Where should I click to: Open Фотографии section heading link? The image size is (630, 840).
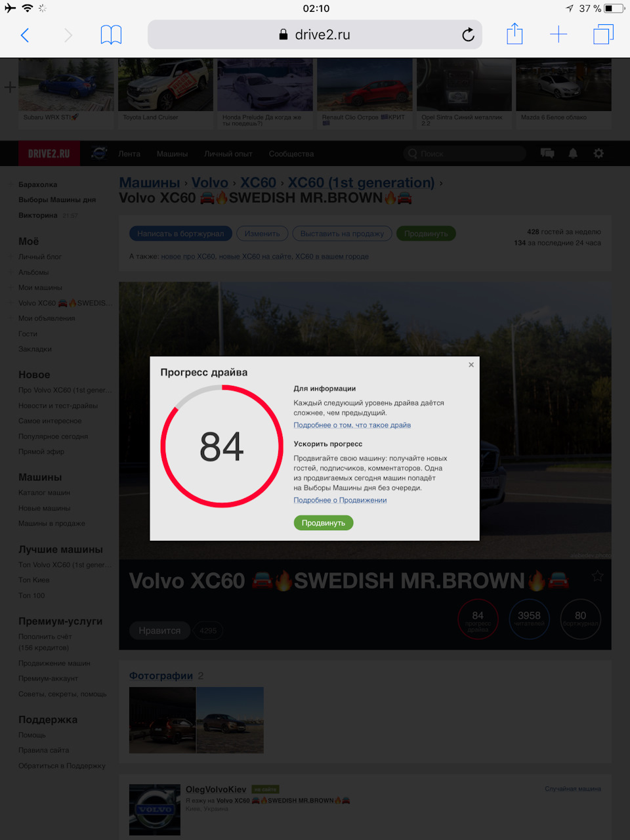(161, 676)
